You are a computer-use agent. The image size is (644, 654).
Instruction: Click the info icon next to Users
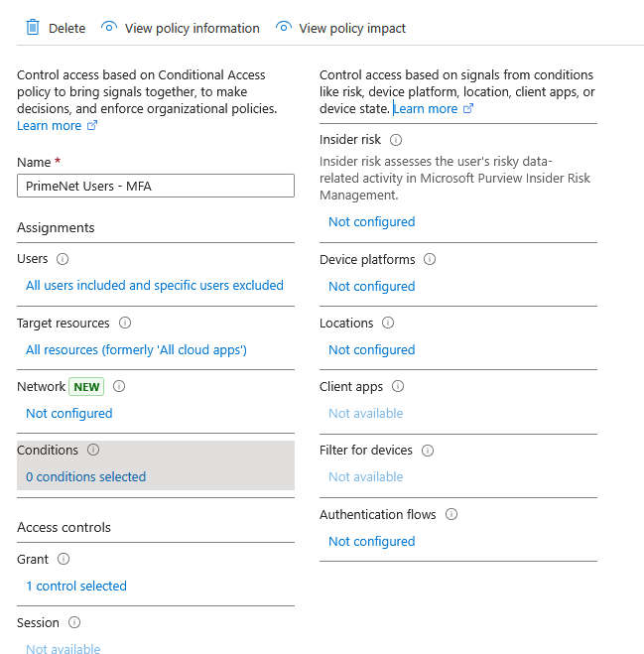tap(63, 259)
